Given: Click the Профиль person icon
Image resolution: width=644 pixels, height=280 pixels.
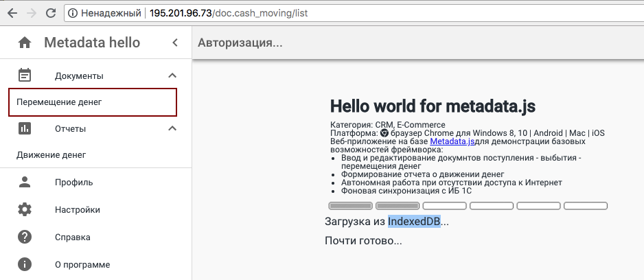Looking at the screenshot, I should pyautogui.click(x=25, y=182).
